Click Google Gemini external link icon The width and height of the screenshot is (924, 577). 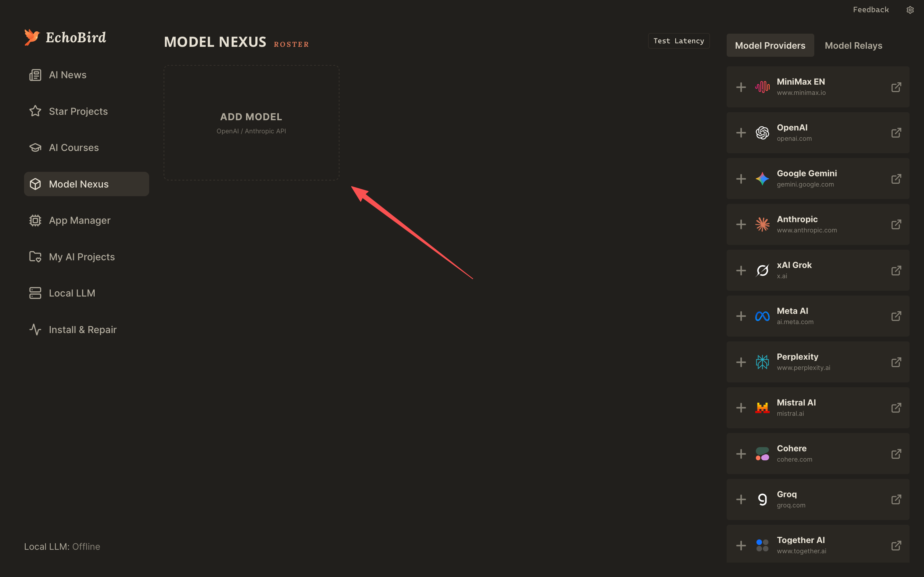(896, 179)
